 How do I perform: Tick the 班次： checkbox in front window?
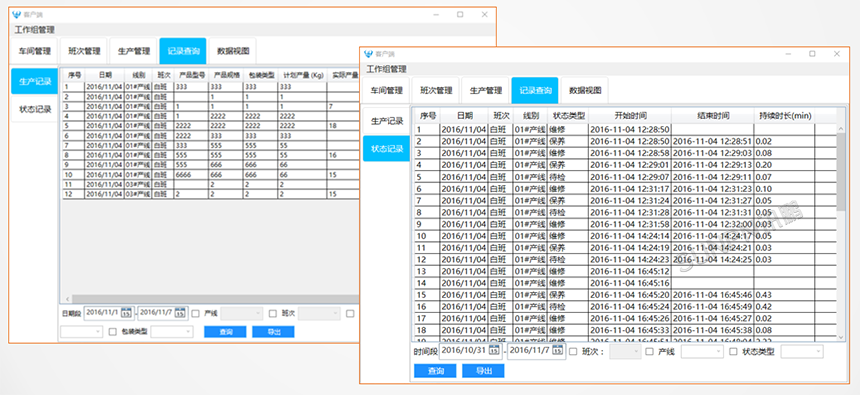pyautogui.click(x=573, y=352)
